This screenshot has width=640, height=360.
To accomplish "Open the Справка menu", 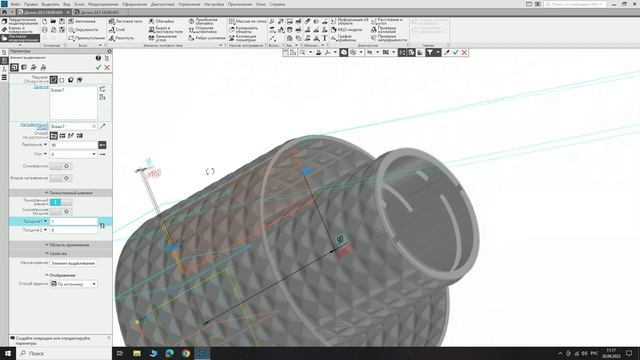I will [277, 4].
